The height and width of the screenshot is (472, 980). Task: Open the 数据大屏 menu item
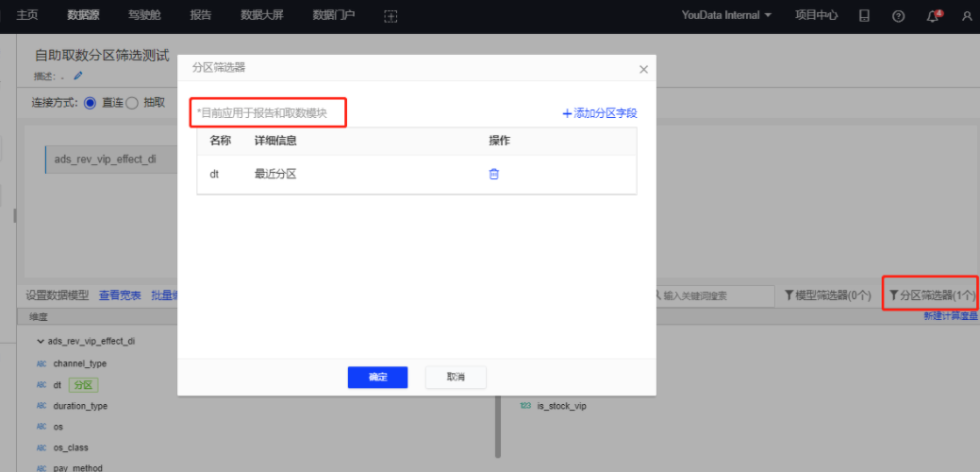(x=261, y=15)
